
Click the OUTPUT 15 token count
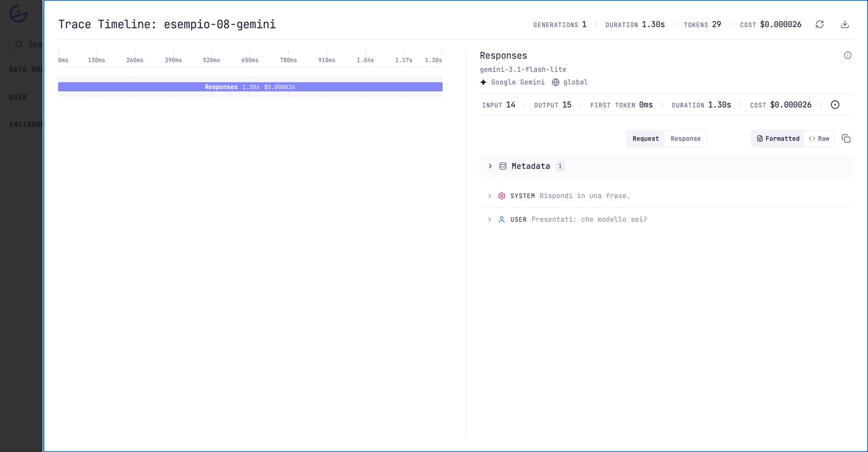(x=553, y=105)
